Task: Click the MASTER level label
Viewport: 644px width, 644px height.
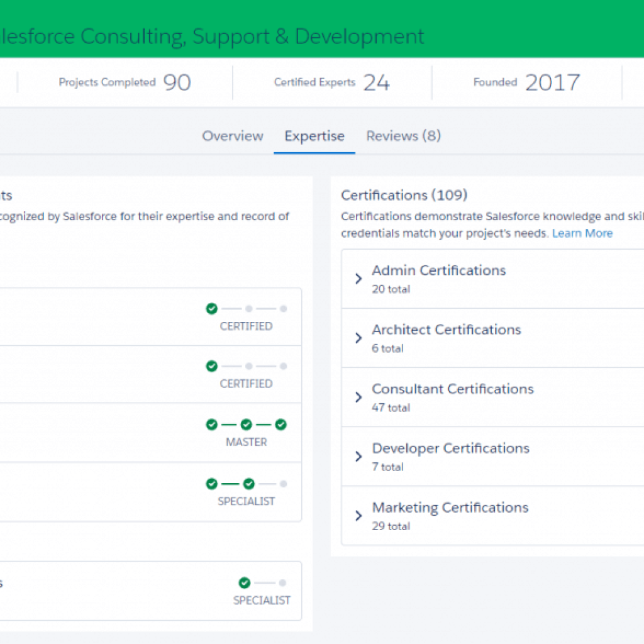Action: pos(247,442)
